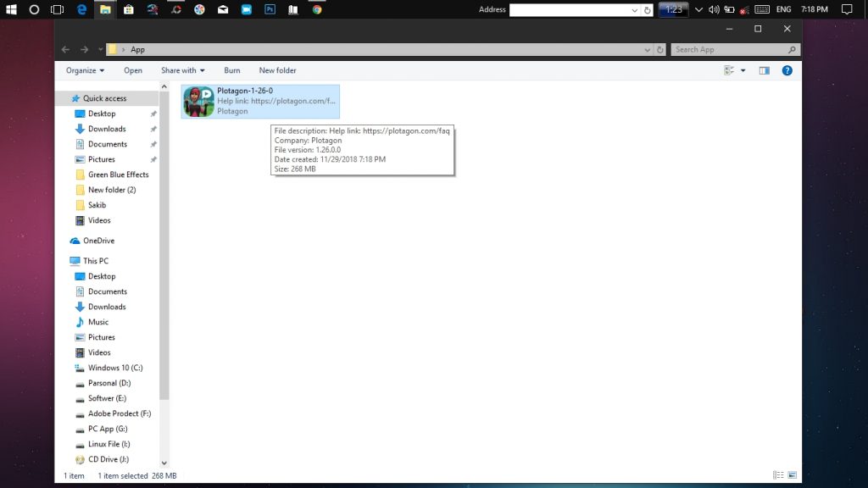Open the volume control in system tray
Screen dimensions: 868x488
click(x=714, y=9)
